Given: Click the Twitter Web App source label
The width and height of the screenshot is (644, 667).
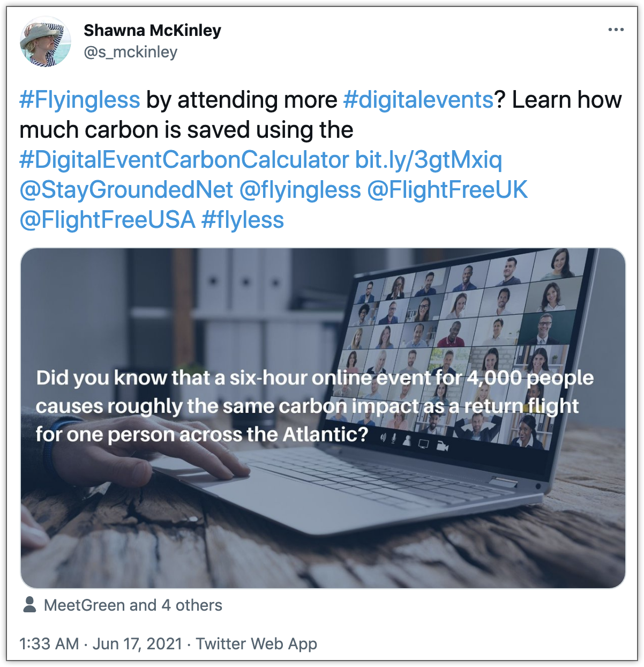Looking at the screenshot, I should [257, 643].
